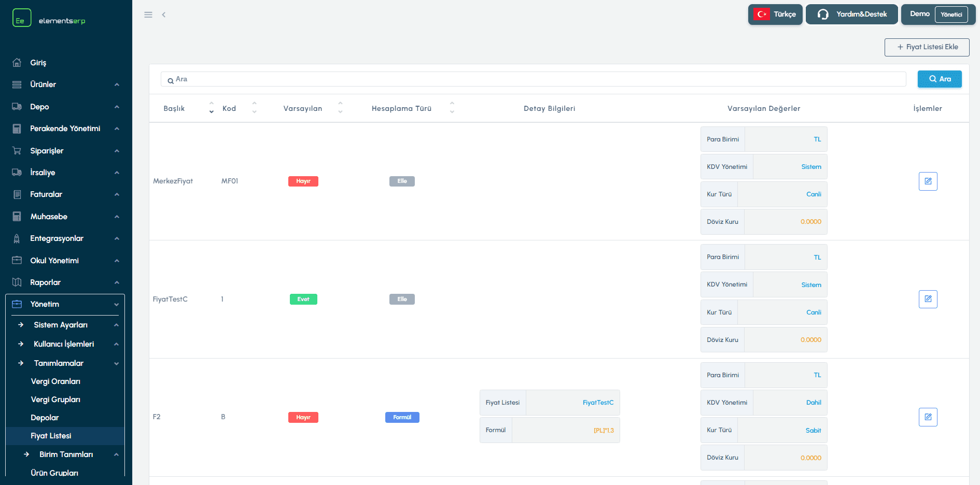The height and width of the screenshot is (485, 980).
Task: Click the Giriş home icon
Action: click(17, 63)
